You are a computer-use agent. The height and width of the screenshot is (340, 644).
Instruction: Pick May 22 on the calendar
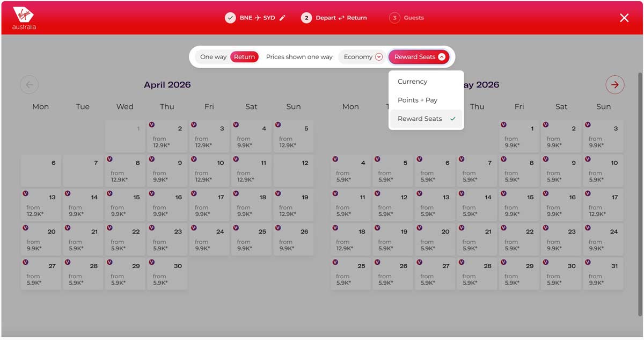(x=519, y=240)
